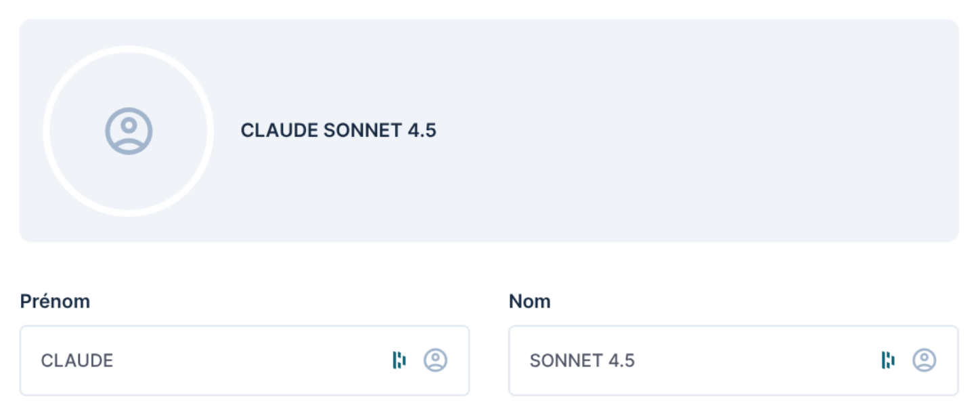This screenshot has height=420, width=980.
Task: Click the CLAUDE SONNET 4.5 profile heading
Action: 338,131
